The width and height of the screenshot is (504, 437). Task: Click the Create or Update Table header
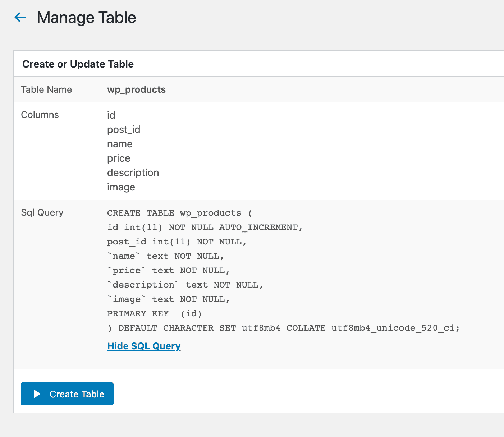tap(78, 64)
